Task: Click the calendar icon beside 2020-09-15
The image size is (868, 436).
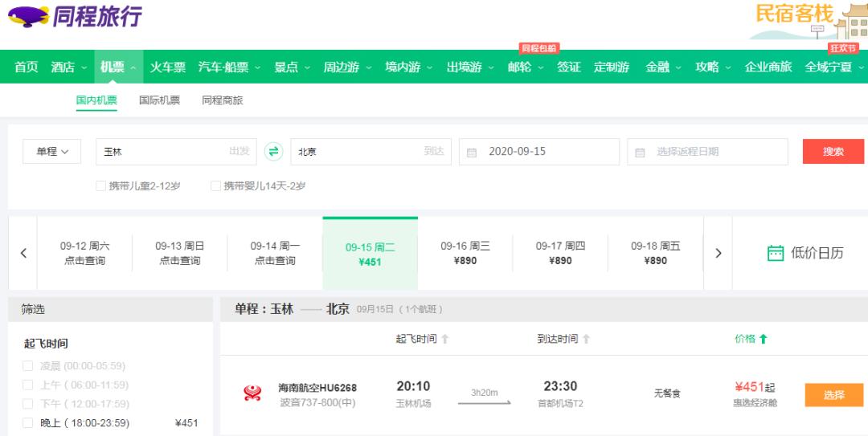Action: (x=472, y=152)
